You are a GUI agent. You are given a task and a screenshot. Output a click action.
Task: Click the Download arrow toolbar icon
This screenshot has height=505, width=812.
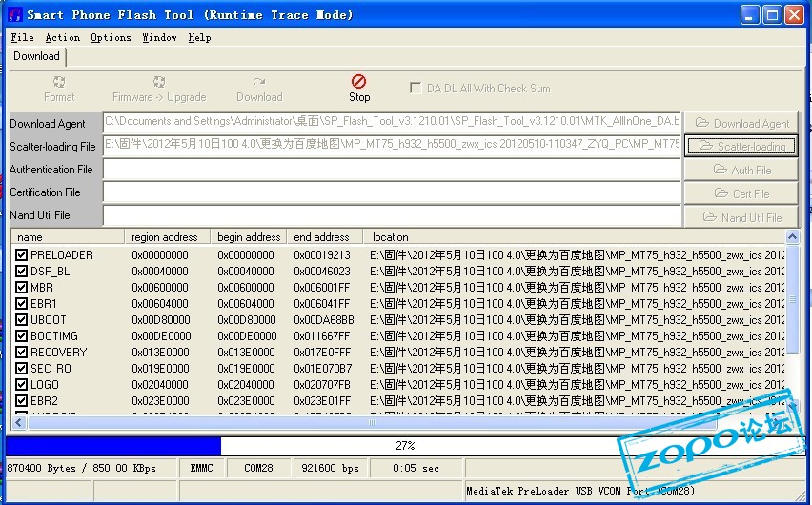259,89
